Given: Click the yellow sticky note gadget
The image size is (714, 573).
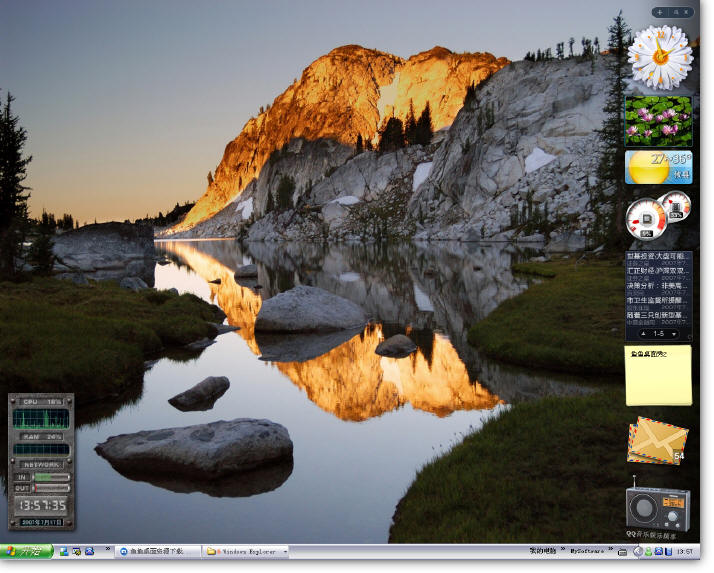Looking at the screenshot, I should [658, 375].
